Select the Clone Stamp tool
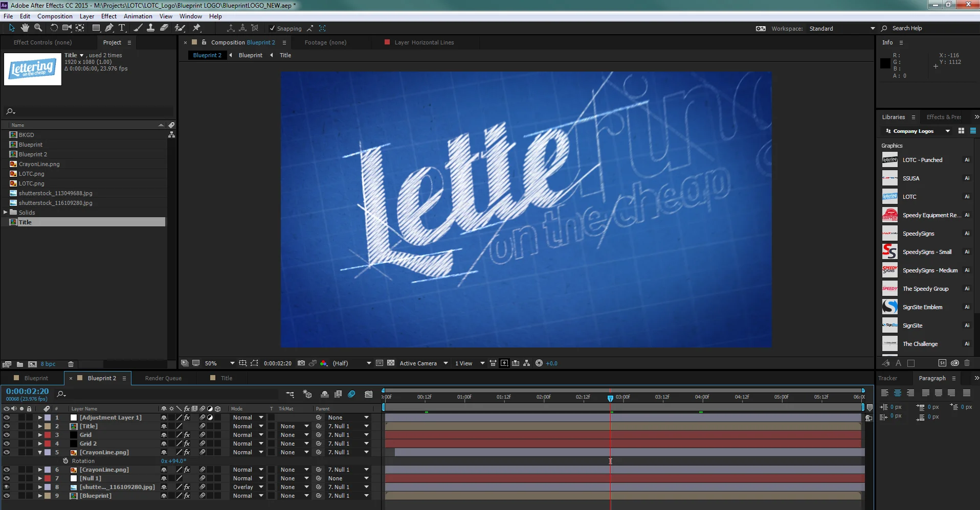Image resolution: width=980 pixels, height=510 pixels. coord(150,28)
